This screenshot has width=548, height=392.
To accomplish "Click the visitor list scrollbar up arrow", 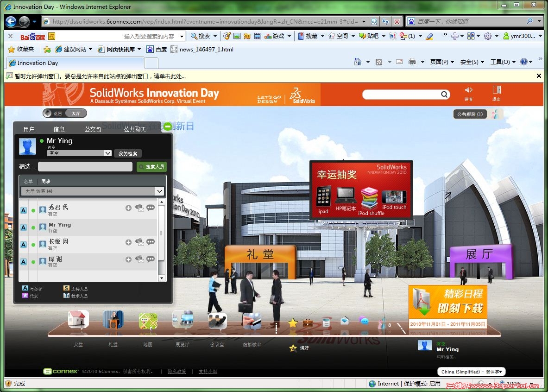I will coord(162,202).
